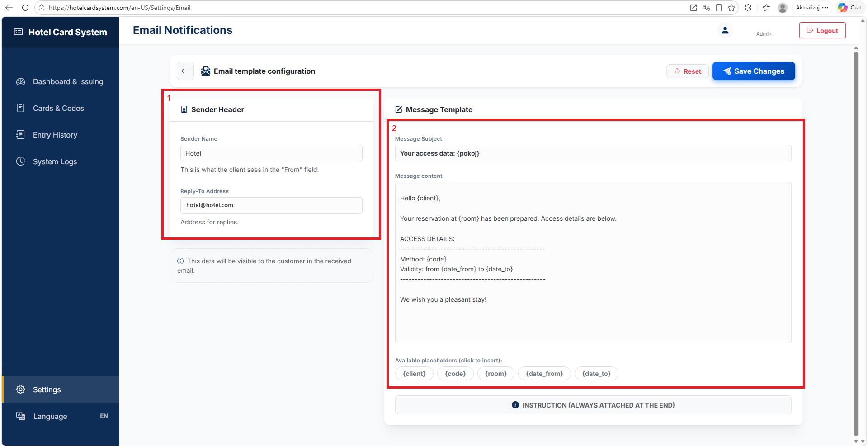Click inside the Message content text area

593,262
